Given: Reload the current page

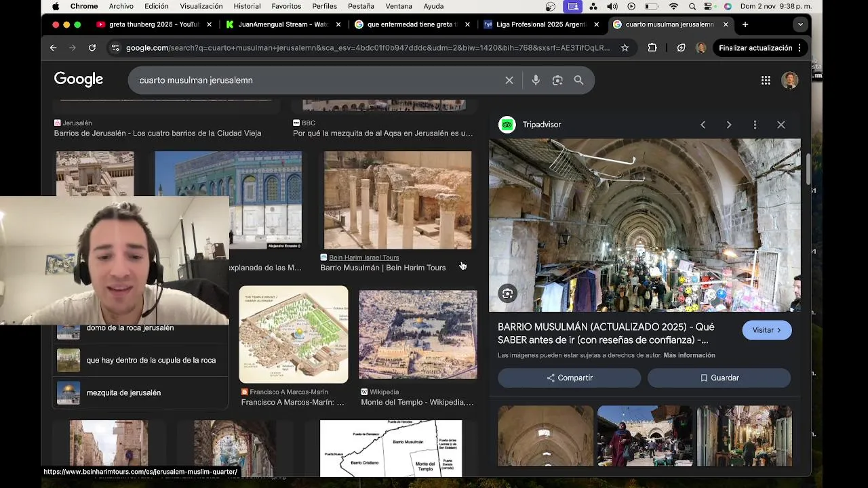Looking at the screenshot, I should pos(92,48).
